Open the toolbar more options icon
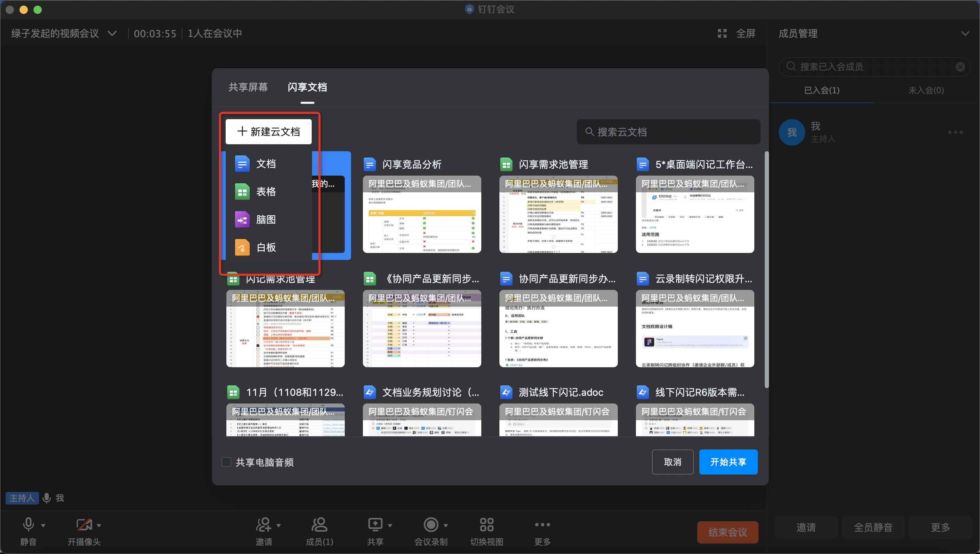Image resolution: width=980 pixels, height=554 pixels. pyautogui.click(x=542, y=525)
